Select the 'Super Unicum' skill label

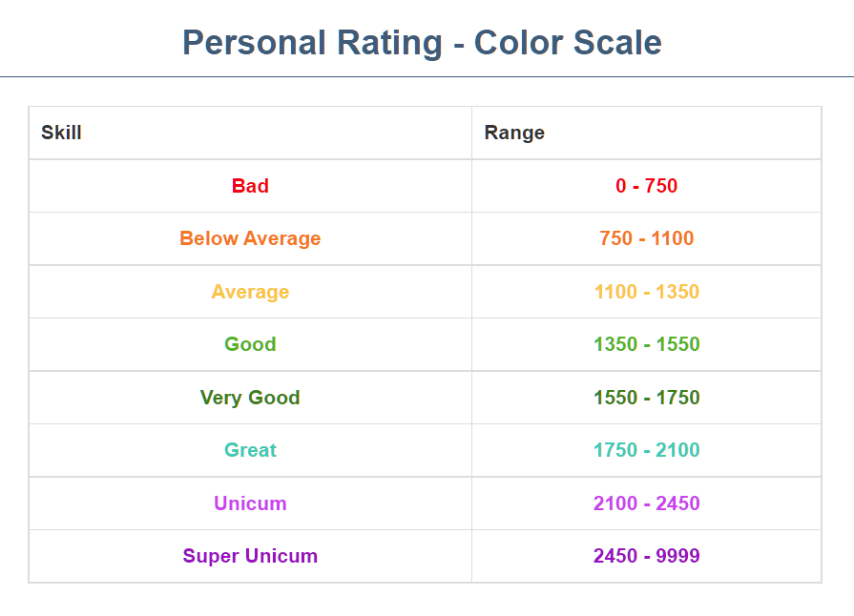[250, 556]
